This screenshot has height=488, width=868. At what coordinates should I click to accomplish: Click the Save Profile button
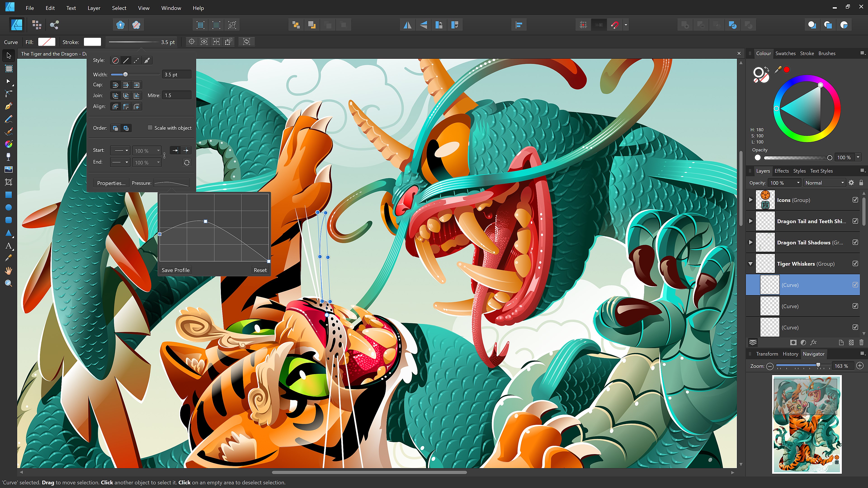point(175,270)
